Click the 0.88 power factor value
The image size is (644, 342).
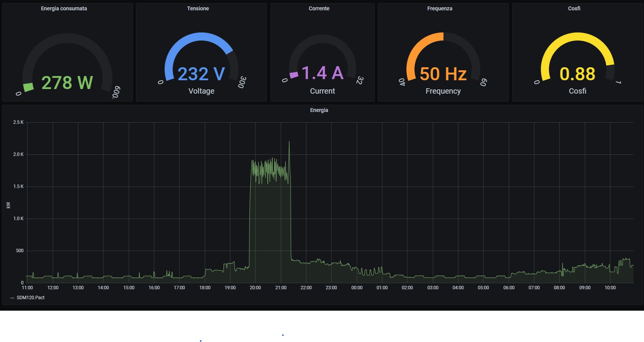577,74
